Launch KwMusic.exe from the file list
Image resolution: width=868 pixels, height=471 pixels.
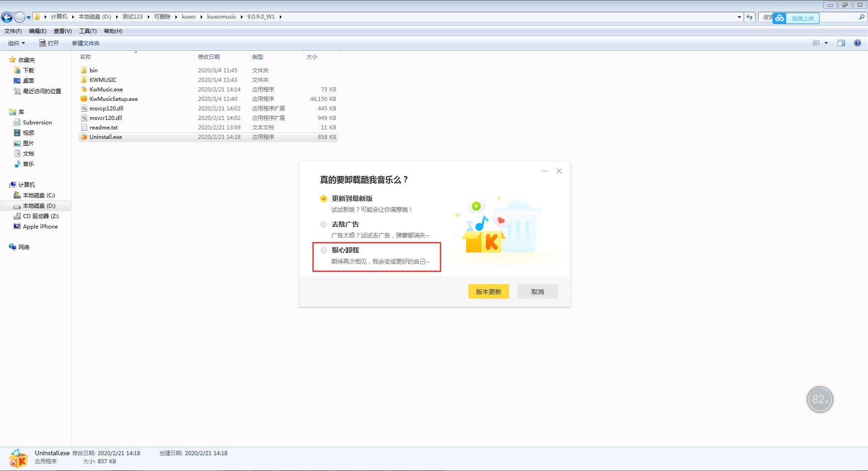click(x=106, y=89)
